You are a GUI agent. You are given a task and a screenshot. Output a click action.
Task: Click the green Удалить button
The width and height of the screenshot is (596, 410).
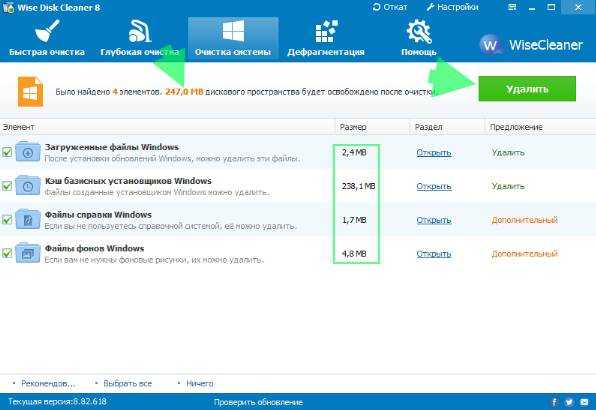tap(527, 89)
